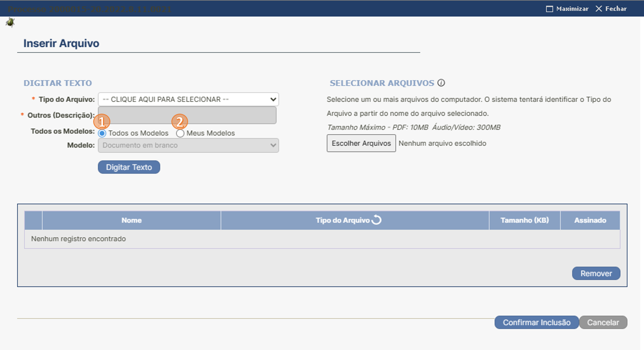Close the dialog with Fechar
Viewport: 644px width, 350px height.
point(611,9)
